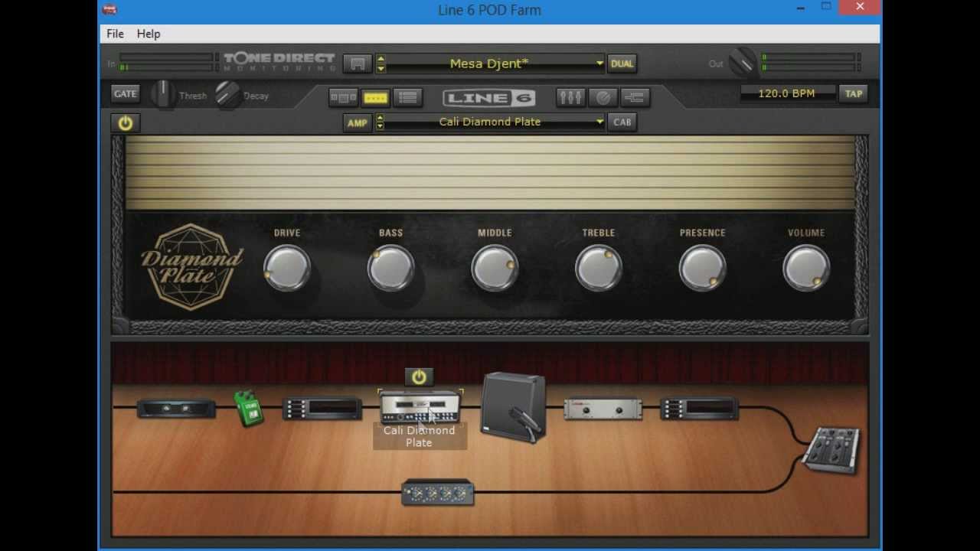
Task: Click the BASS knob
Action: click(x=390, y=268)
